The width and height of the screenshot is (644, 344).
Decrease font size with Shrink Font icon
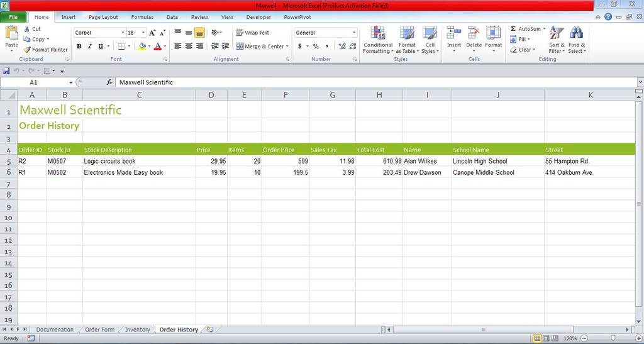point(163,33)
